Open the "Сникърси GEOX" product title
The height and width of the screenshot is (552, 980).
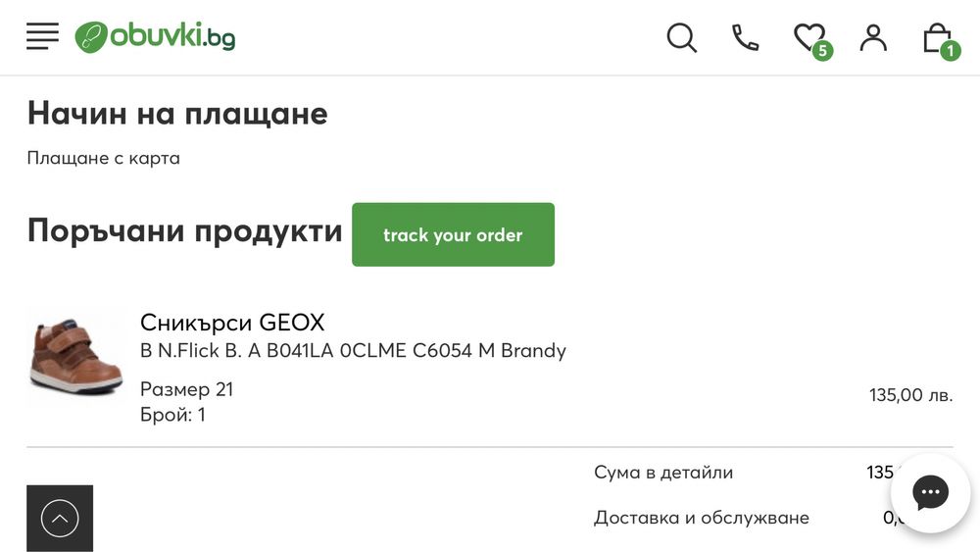click(x=232, y=323)
